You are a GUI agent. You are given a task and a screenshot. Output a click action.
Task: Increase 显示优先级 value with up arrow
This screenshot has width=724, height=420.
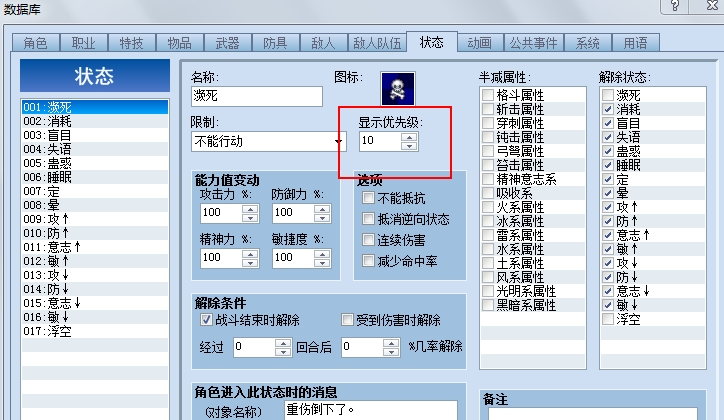pyautogui.click(x=409, y=137)
